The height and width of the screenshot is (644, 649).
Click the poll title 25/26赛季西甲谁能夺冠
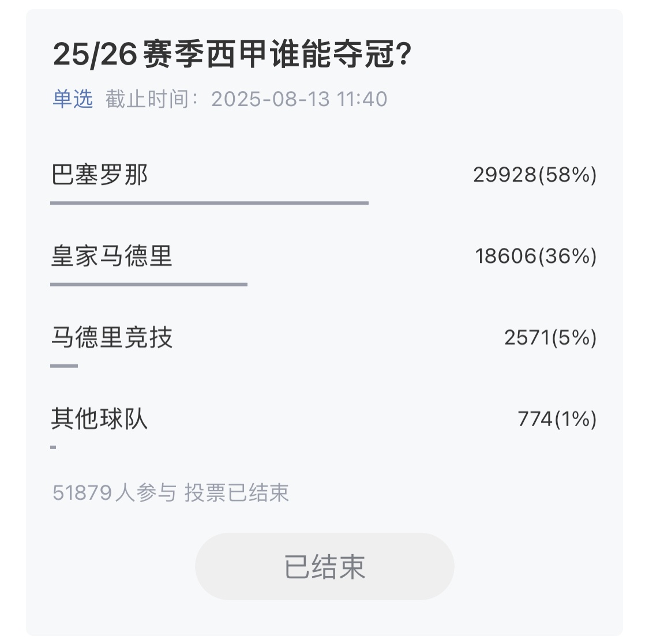(x=231, y=55)
